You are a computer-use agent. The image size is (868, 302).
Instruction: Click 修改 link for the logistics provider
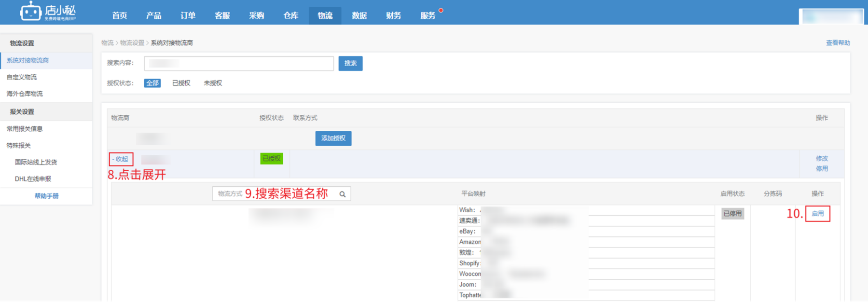[x=822, y=158]
